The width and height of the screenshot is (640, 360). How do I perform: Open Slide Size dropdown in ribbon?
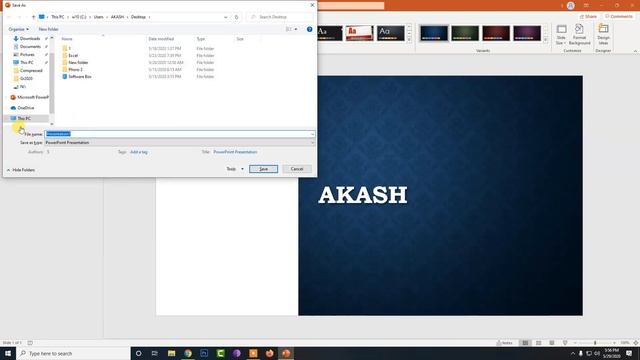(x=561, y=35)
